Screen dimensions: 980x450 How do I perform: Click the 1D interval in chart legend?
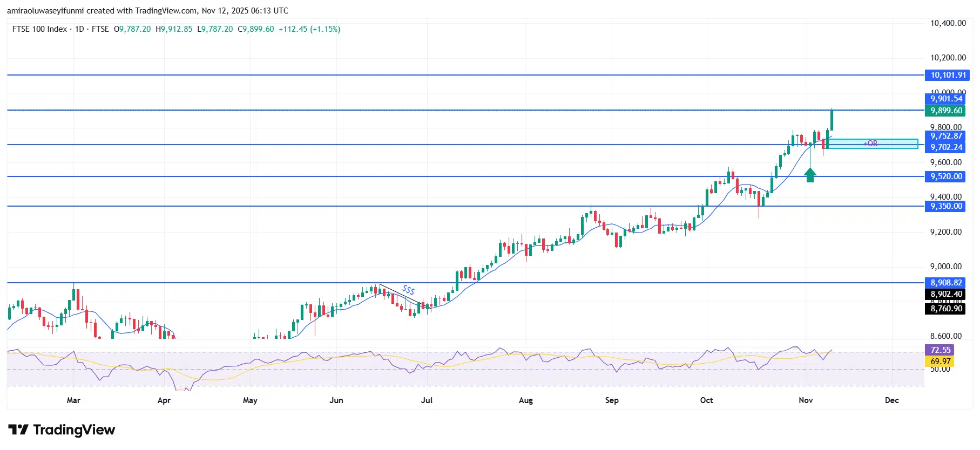click(79, 29)
